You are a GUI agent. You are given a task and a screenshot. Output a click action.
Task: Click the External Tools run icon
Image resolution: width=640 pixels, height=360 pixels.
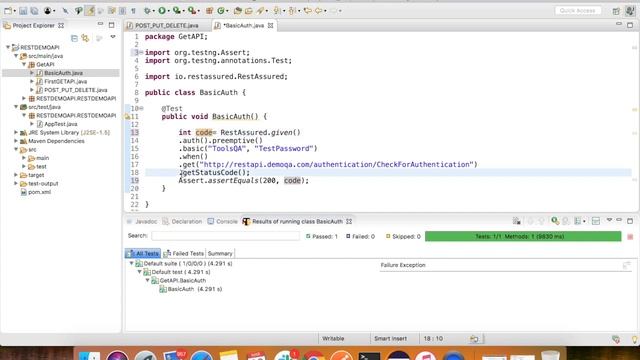coord(191,11)
